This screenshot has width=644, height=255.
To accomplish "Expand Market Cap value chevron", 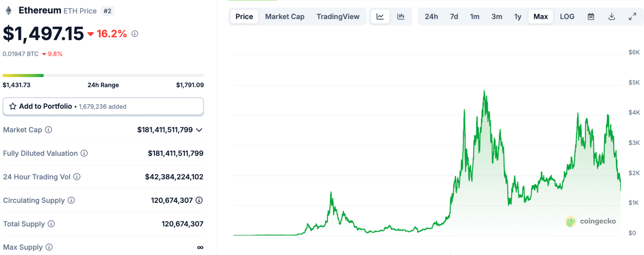I will tap(199, 130).
